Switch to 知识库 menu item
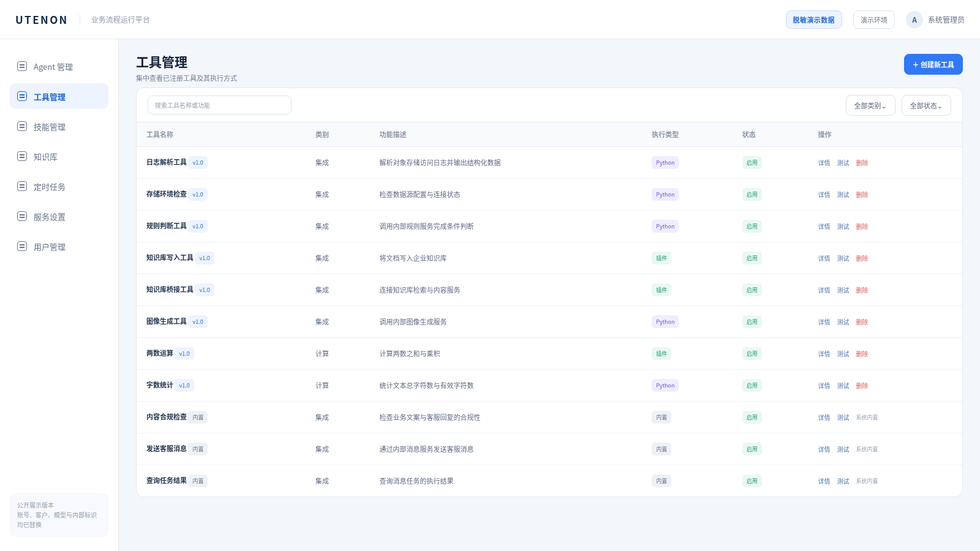Viewport: 980px width, 551px height. [x=59, y=156]
